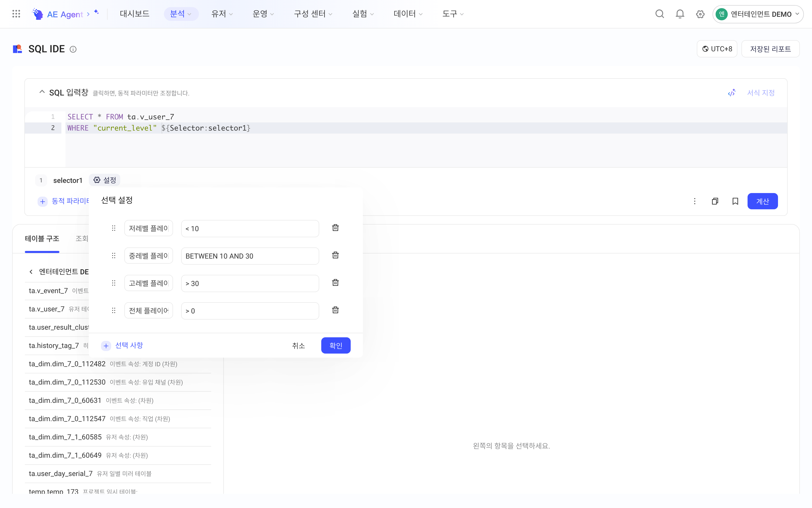Screen dimensions: 812x508
Task: Delete the '> 30' option row
Action: [335, 282]
